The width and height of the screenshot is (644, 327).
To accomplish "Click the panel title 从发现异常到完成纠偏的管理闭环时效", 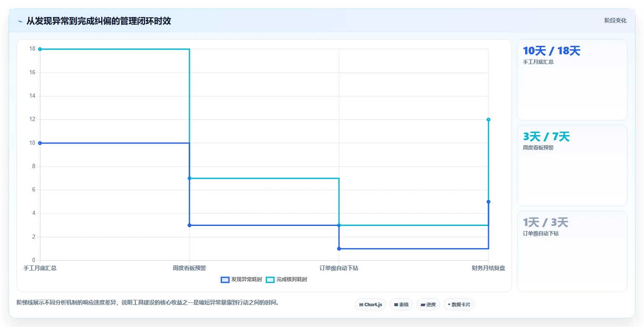I will [x=99, y=21].
